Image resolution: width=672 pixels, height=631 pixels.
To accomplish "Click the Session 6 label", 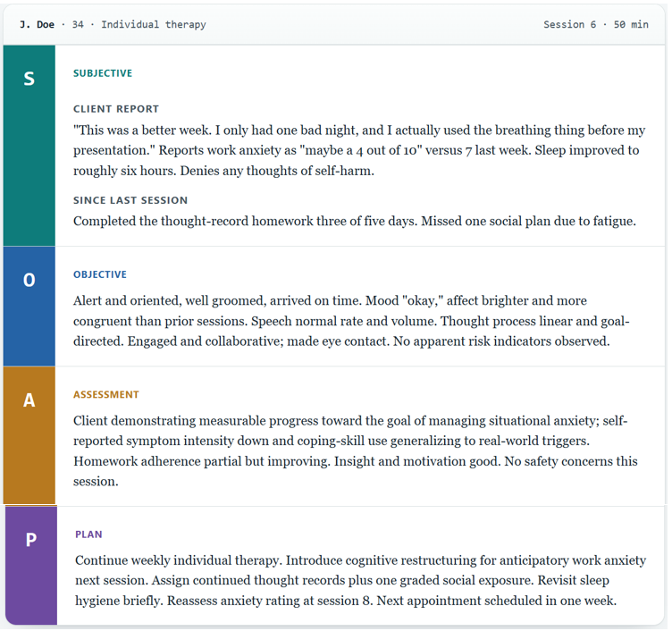I will pos(569,24).
